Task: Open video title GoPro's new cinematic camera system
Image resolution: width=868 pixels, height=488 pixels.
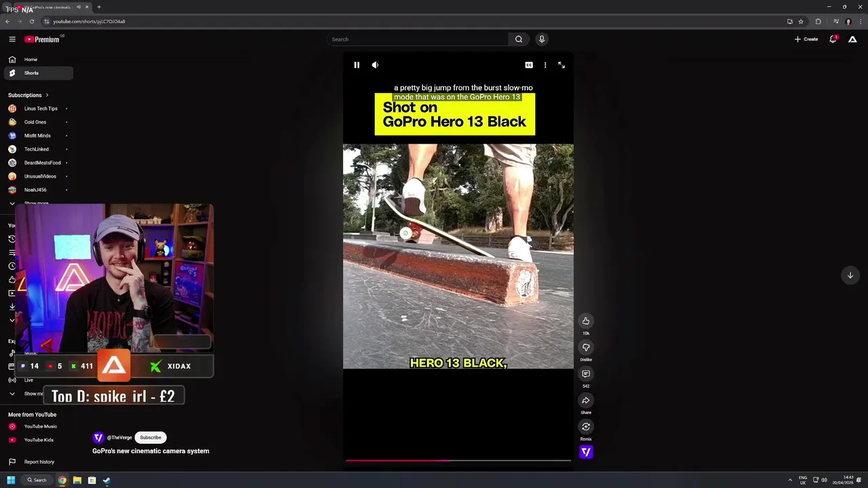Action: click(x=151, y=451)
